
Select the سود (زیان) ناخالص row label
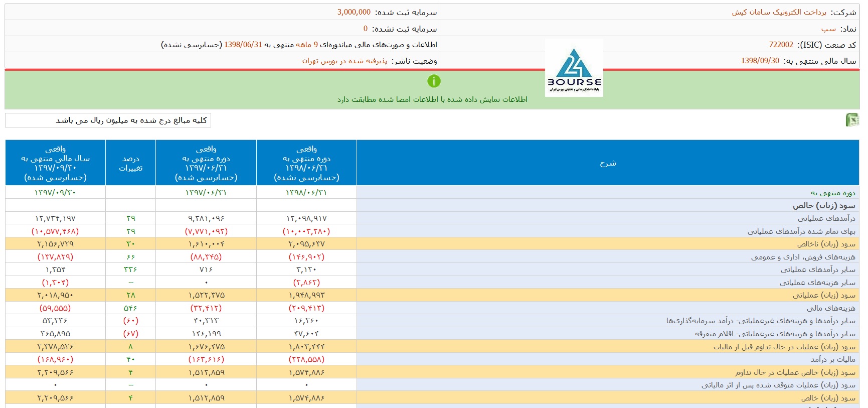(826, 244)
